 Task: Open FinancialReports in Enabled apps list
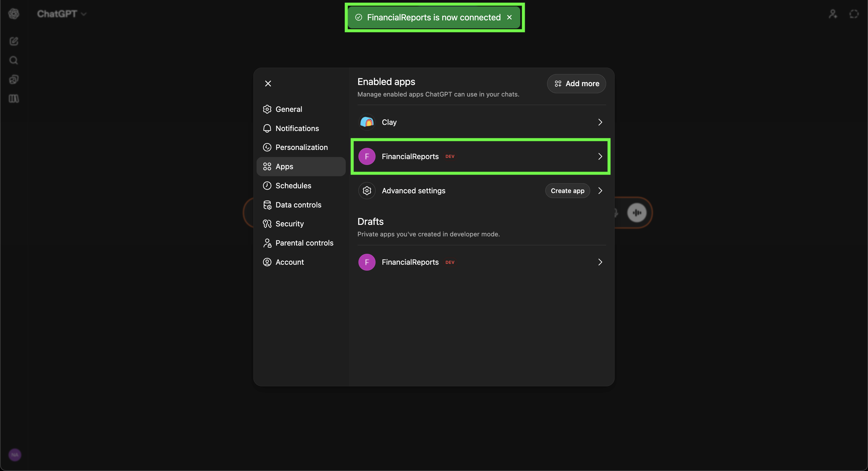pyautogui.click(x=482, y=156)
